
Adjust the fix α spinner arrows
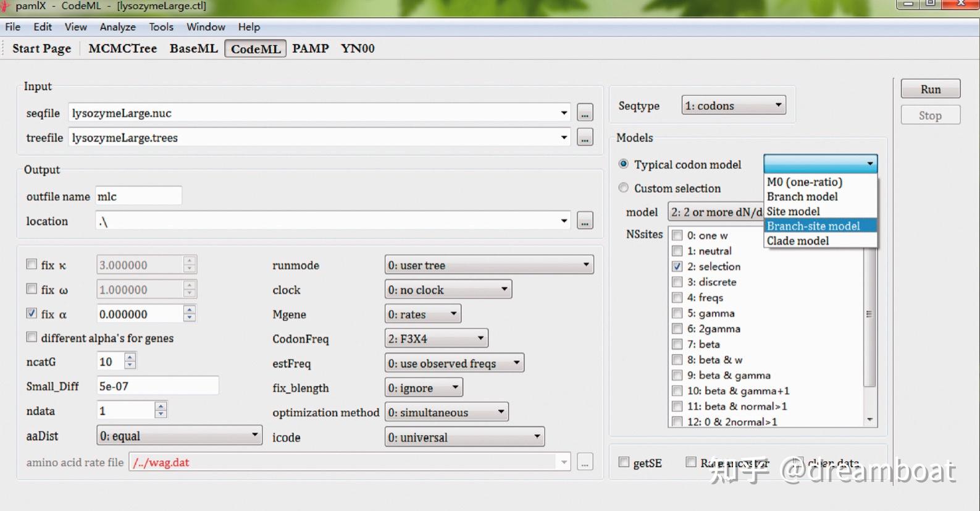[x=190, y=314]
